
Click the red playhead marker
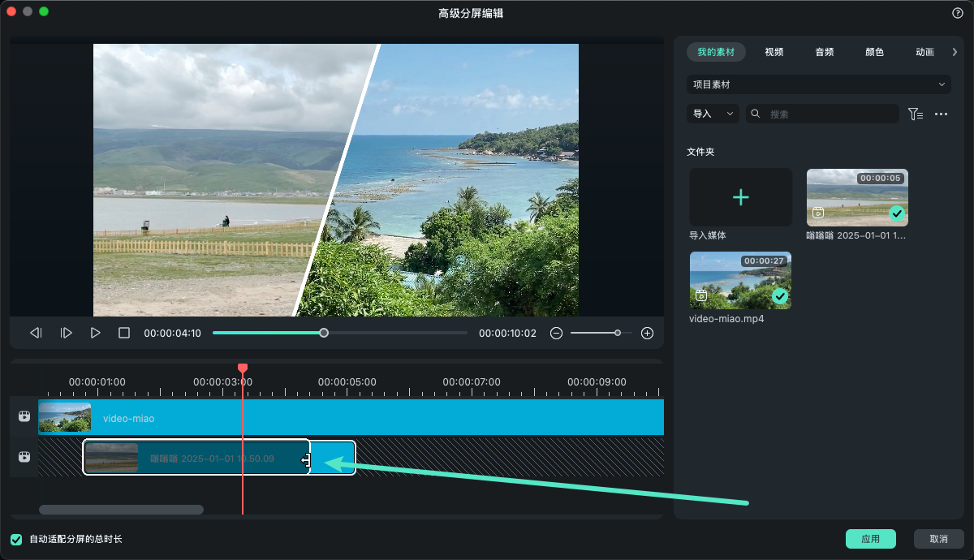[242, 369]
